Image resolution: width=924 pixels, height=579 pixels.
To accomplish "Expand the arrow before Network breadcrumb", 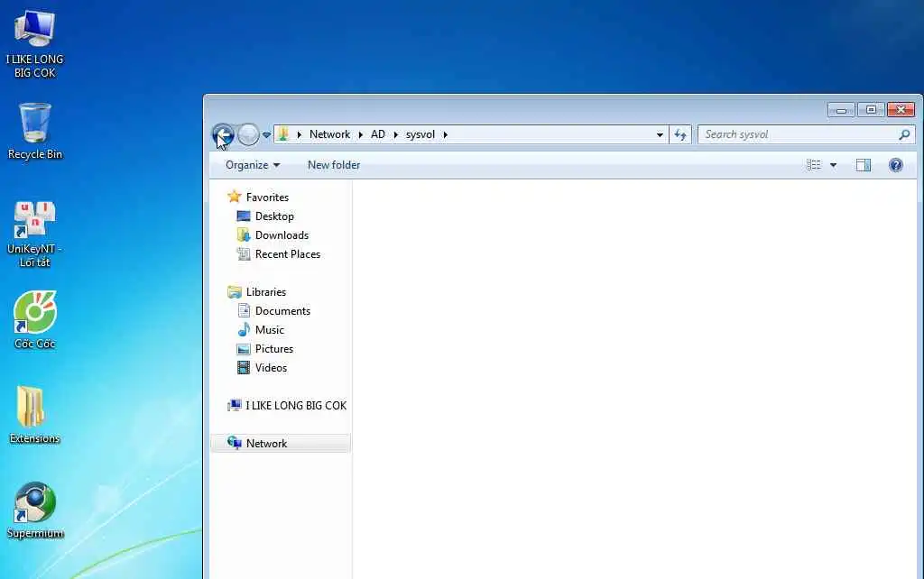I will [x=300, y=135].
